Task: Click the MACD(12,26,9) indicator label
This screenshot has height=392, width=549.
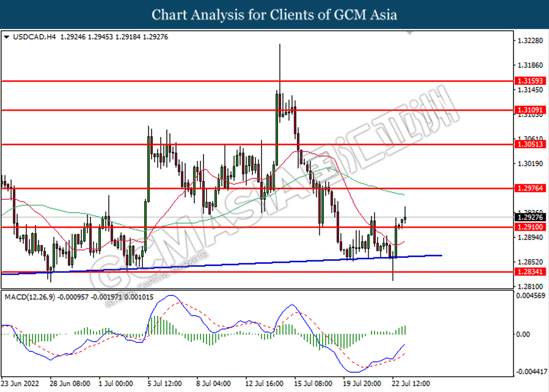Action: pos(30,297)
